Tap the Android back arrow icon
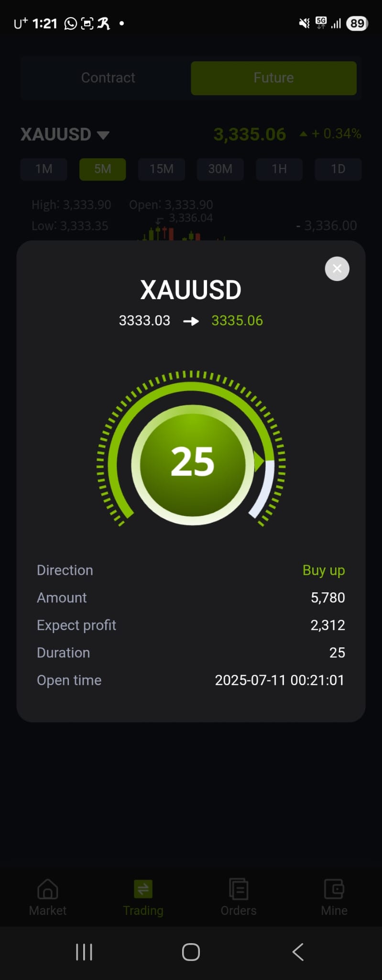Screen dimensions: 382x980 tap(298, 952)
